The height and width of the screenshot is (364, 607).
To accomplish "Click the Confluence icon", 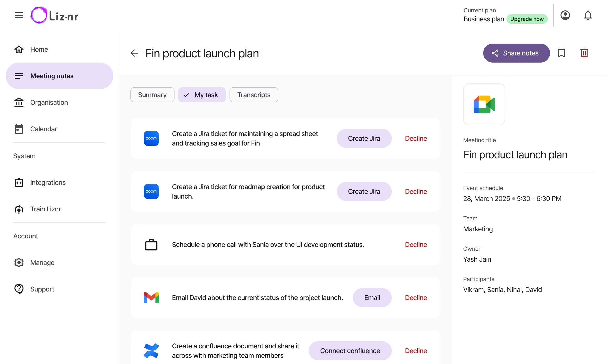I will pos(151,350).
